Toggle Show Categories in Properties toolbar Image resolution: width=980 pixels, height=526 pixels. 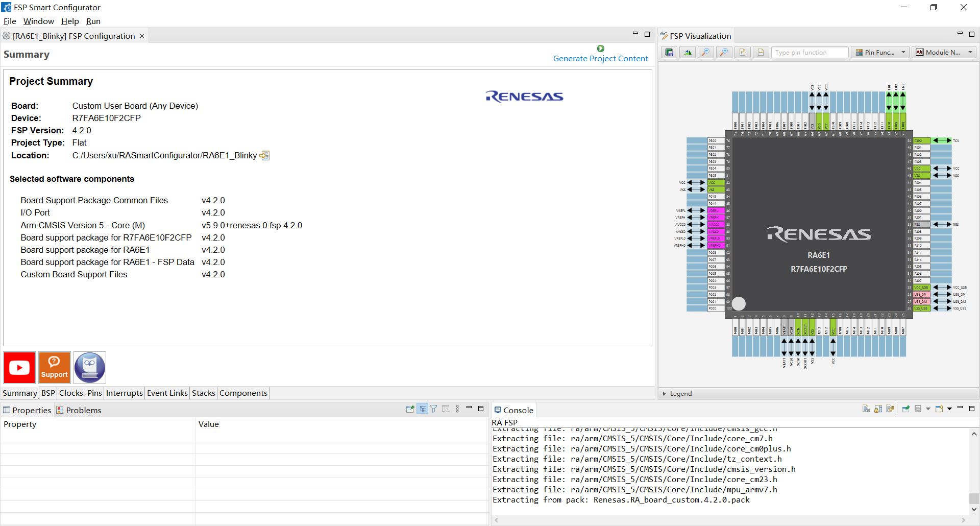pos(423,409)
